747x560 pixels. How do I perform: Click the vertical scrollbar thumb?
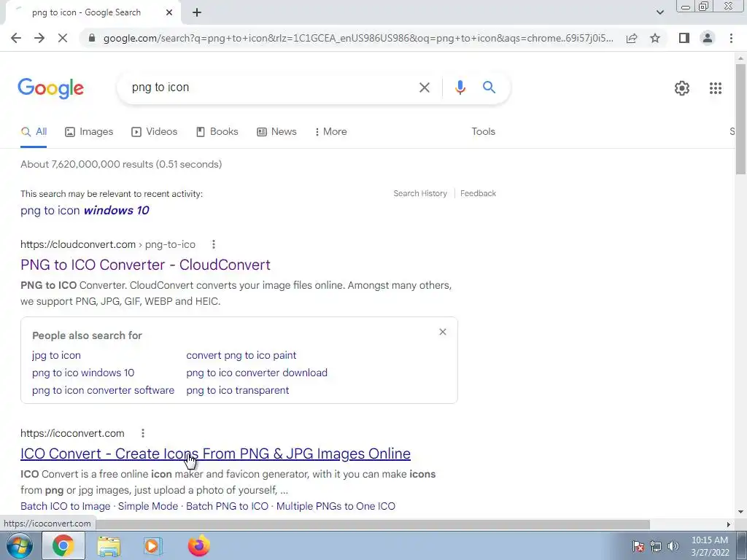tap(740, 119)
